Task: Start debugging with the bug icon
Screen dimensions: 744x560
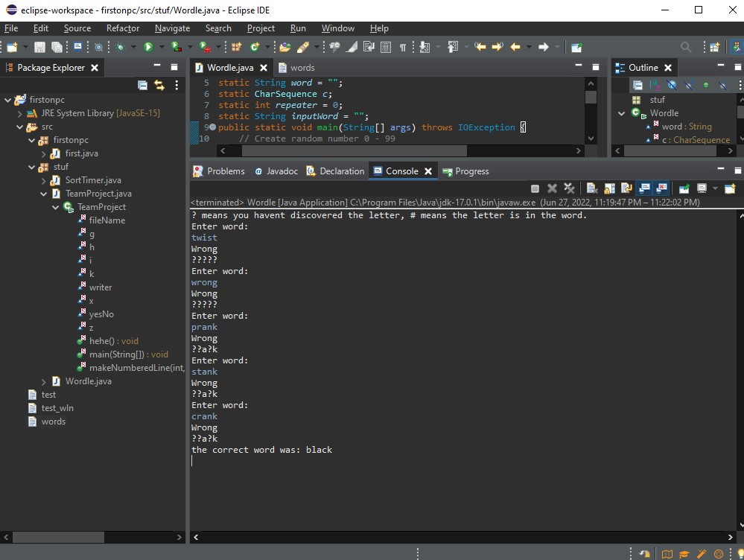Action: pos(120,47)
